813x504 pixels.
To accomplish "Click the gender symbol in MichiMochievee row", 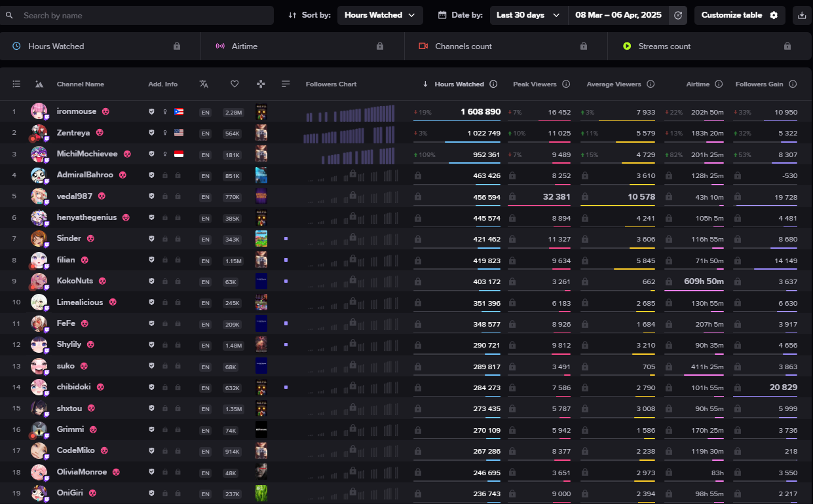I will 165,154.
